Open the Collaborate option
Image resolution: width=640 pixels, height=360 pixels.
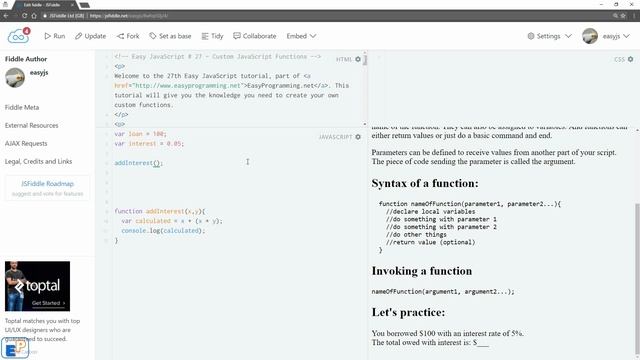[x=255, y=36]
